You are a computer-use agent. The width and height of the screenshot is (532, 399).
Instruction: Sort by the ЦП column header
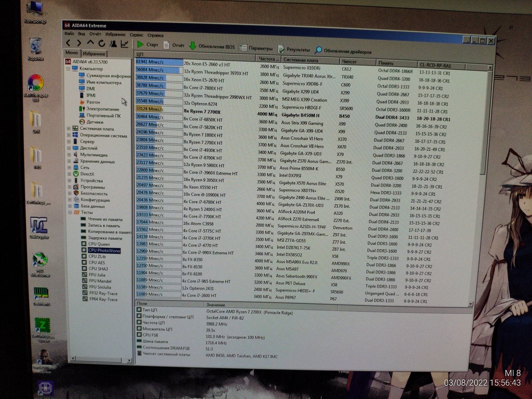[195, 56]
